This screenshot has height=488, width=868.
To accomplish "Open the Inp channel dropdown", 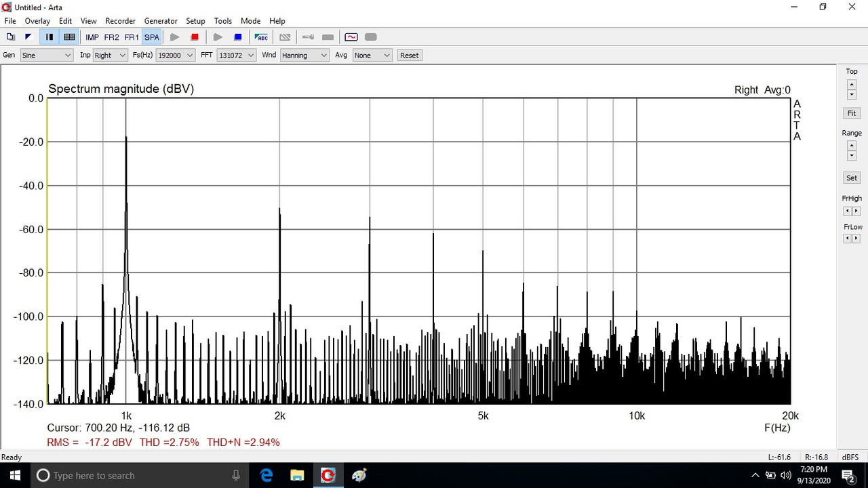I will point(110,56).
